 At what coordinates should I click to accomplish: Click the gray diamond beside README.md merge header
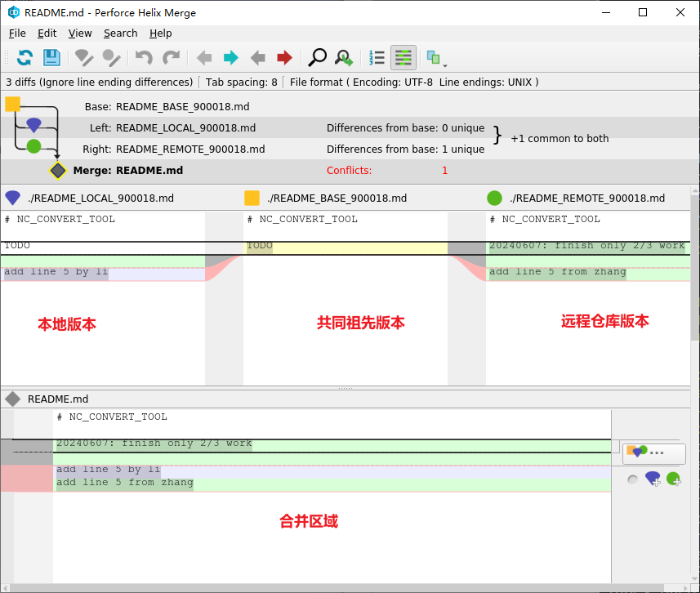pos(13,399)
